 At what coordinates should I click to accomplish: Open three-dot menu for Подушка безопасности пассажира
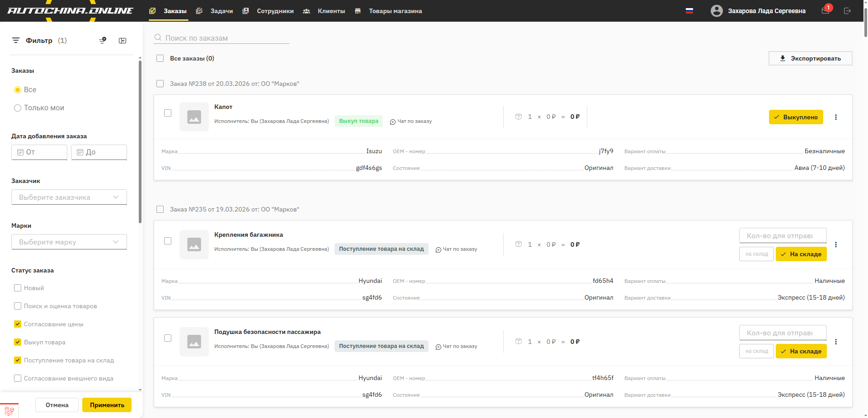(836, 342)
